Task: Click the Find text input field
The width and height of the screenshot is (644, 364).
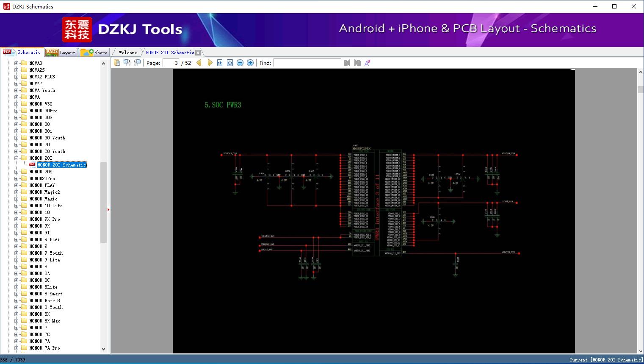Action: 307,63
